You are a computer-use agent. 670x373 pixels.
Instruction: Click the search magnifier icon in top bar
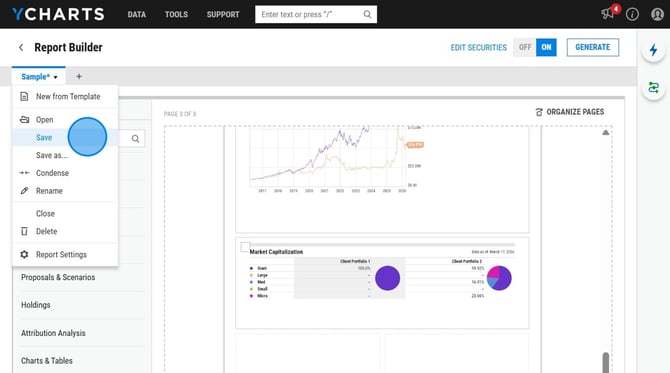click(367, 15)
